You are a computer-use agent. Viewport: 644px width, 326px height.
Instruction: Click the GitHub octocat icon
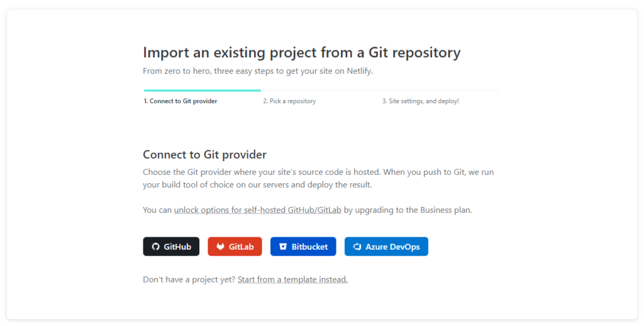click(x=156, y=247)
